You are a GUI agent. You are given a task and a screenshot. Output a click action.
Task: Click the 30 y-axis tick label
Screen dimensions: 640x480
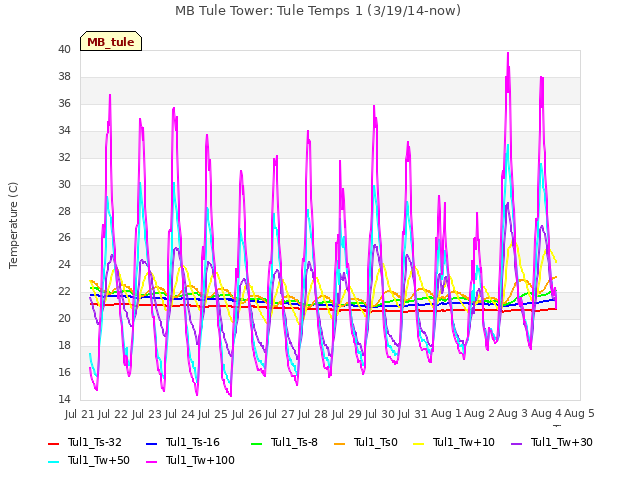click(64, 184)
